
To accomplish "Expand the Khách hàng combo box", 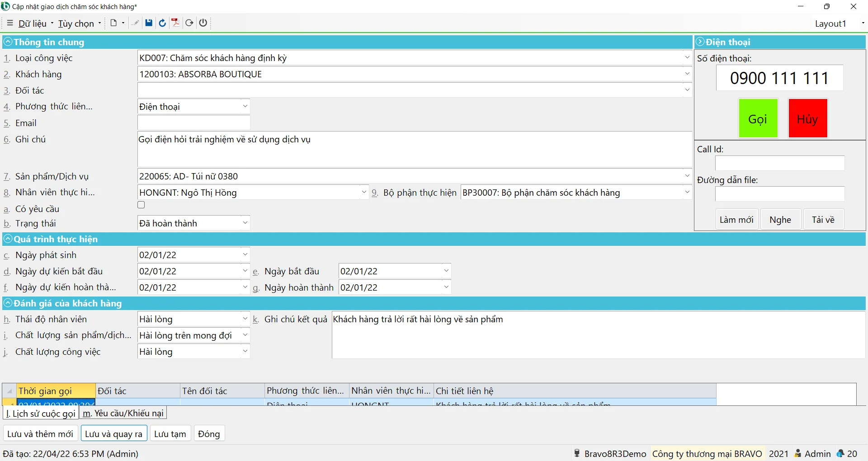I will [x=687, y=74].
